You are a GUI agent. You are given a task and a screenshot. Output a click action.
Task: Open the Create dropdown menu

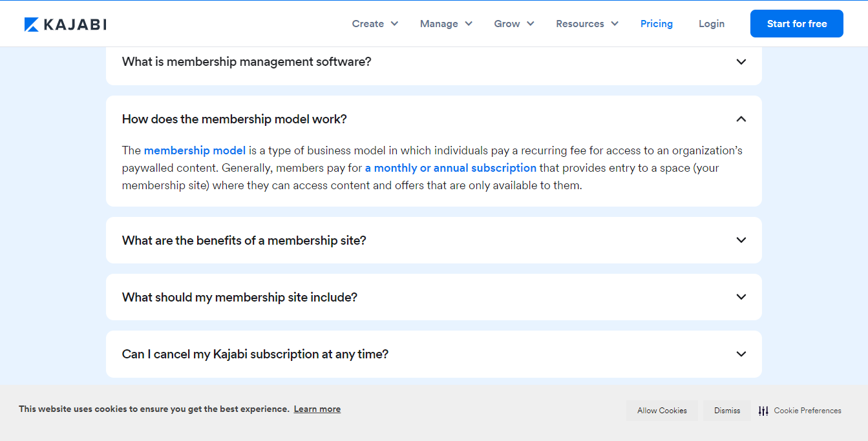tap(368, 24)
